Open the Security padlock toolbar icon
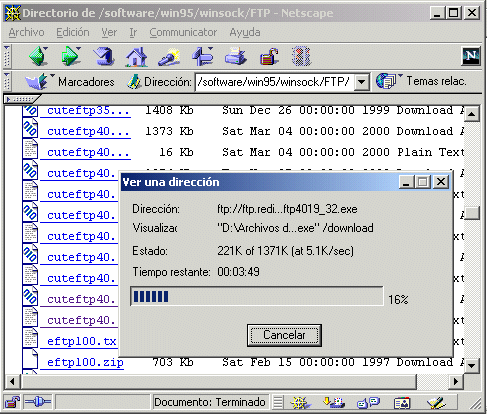The image size is (487, 414). pos(269,56)
